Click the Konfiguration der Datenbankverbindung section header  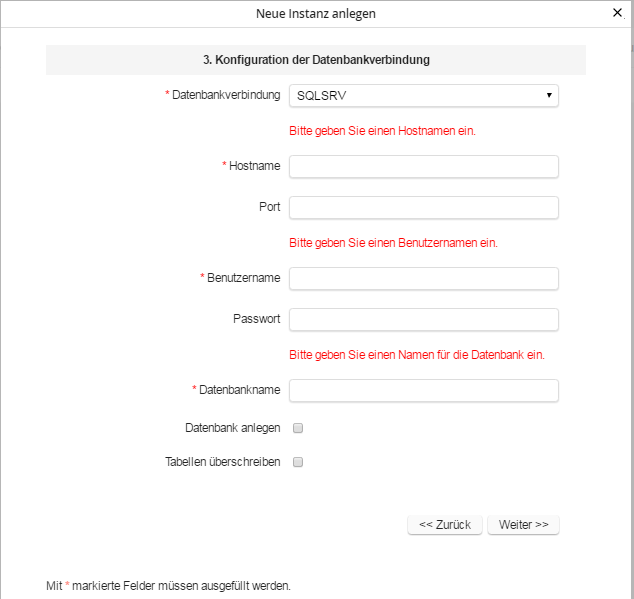tap(316, 60)
